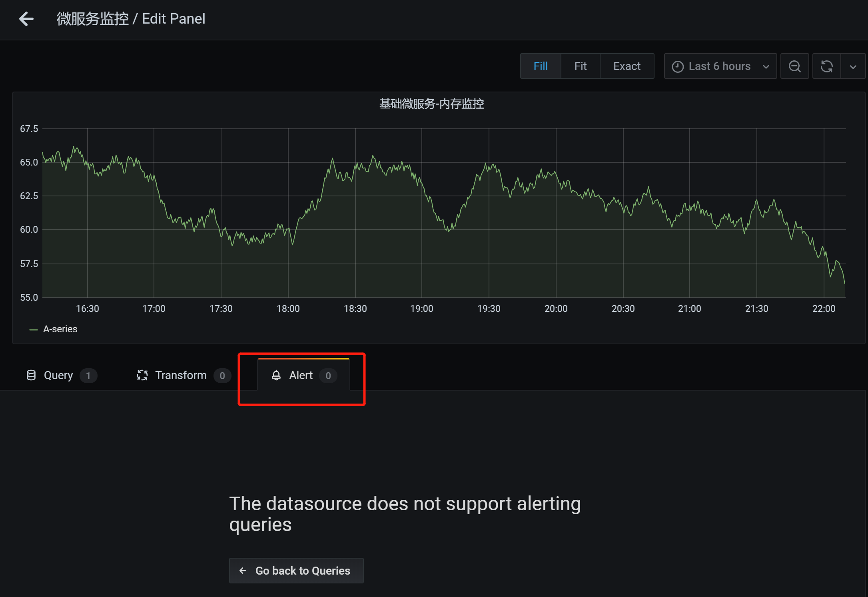Image resolution: width=868 pixels, height=597 pixels.
Task: Switch to the Transform tab
Action: [184, 375]
